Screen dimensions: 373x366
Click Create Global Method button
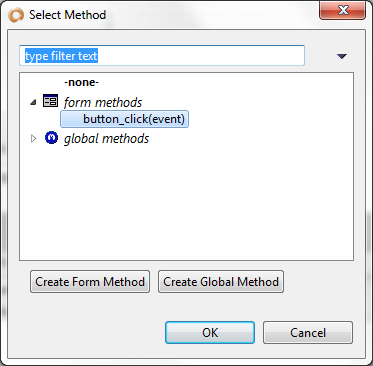tap(221, 282)
